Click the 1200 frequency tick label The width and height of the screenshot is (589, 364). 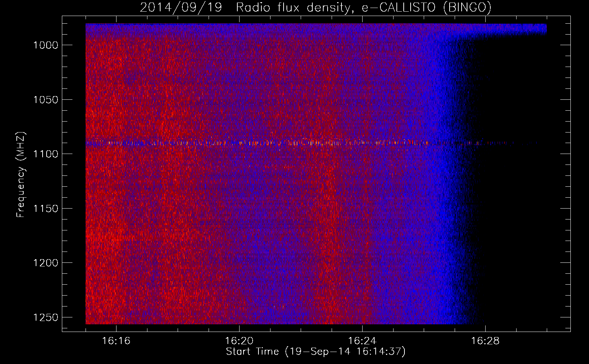[46, 263]
